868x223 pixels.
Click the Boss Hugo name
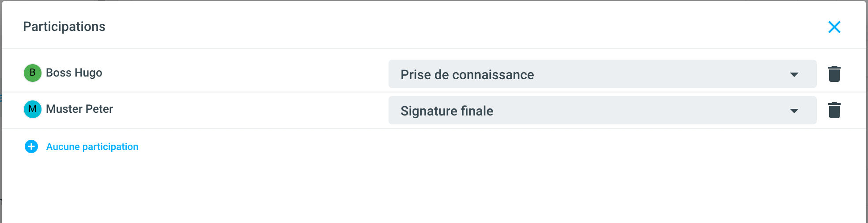point(74,73)
